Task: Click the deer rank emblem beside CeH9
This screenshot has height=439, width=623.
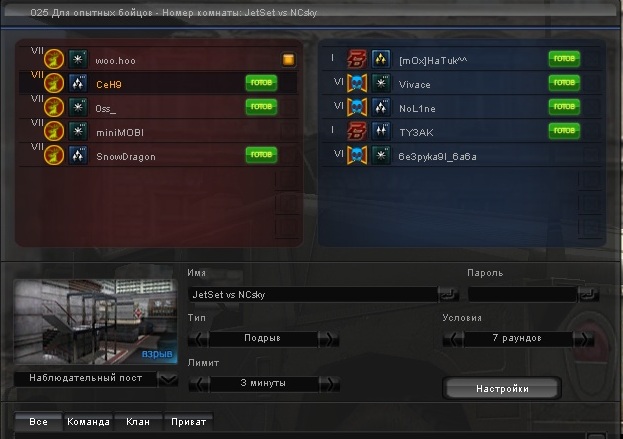Action: [54, 83]
